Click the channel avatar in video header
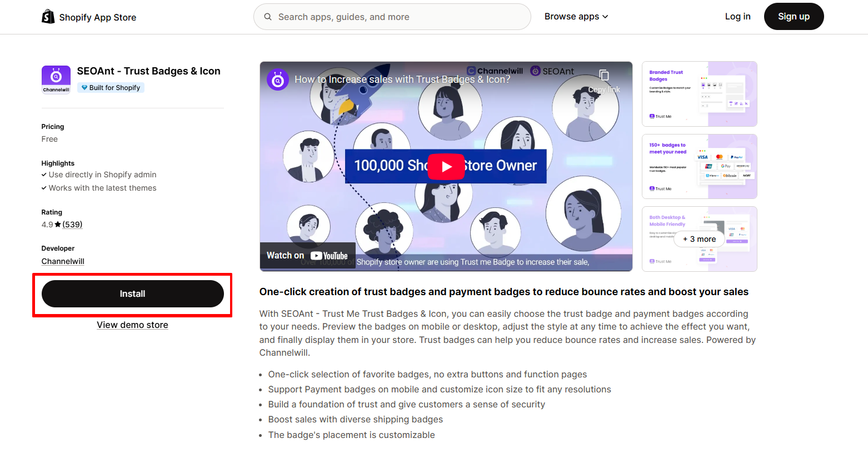 278,80
